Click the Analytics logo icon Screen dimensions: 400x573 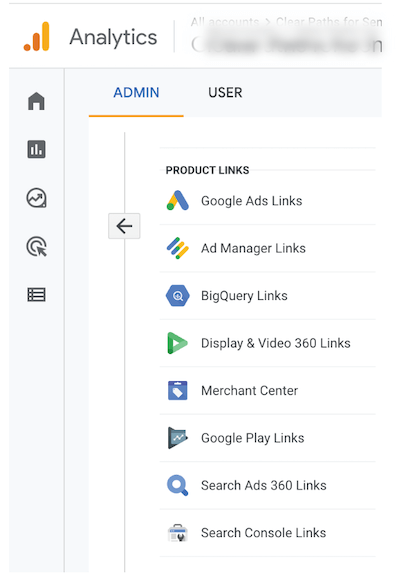(36, 37)
